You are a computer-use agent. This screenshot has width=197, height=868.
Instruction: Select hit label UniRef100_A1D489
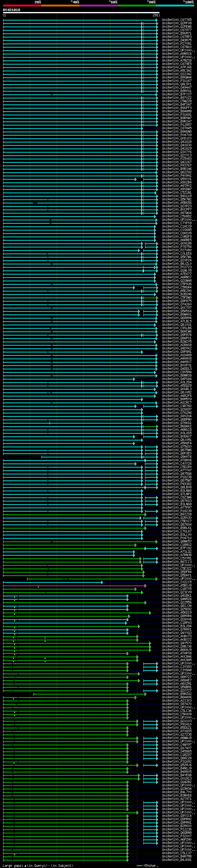(177, 355)
